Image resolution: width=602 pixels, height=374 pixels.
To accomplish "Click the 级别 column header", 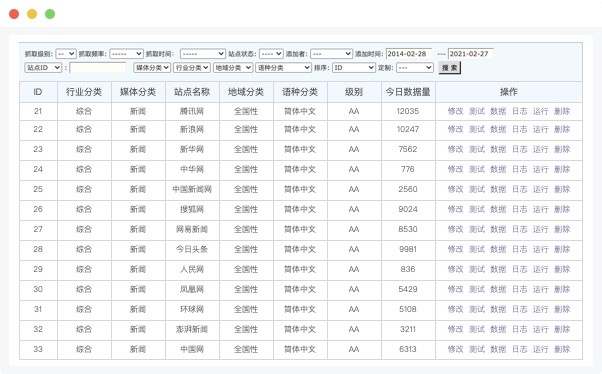I will coord(354,92).
